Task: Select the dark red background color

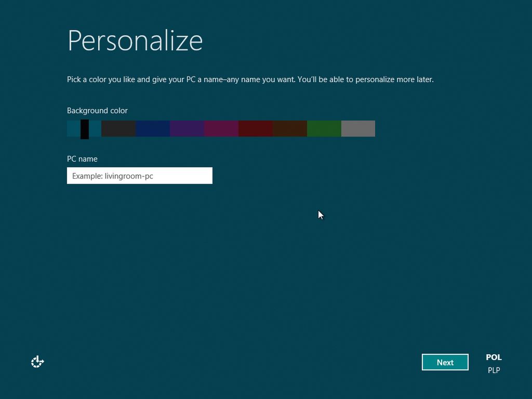Action: point(256,129)
